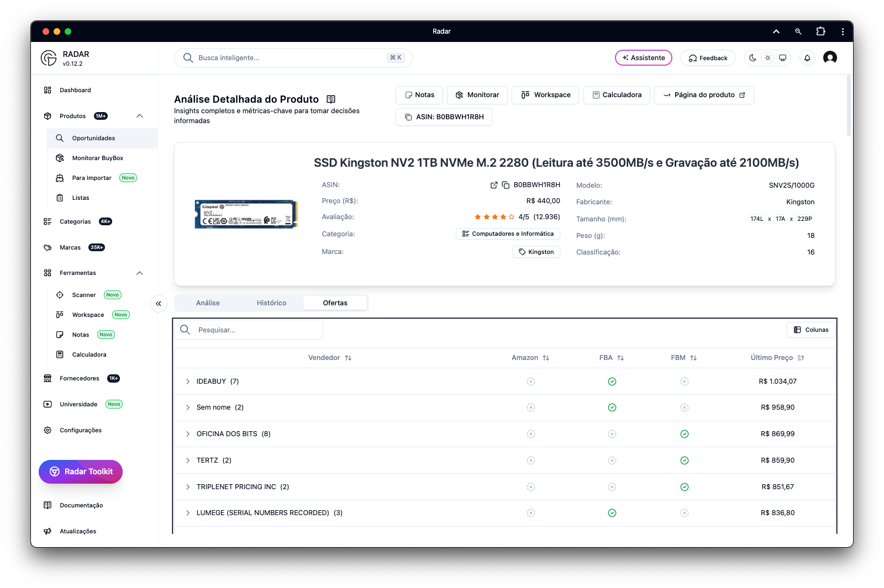The image size is (884, 588).
Task: Switch to the Histórico tab
Action: (271, 303)
